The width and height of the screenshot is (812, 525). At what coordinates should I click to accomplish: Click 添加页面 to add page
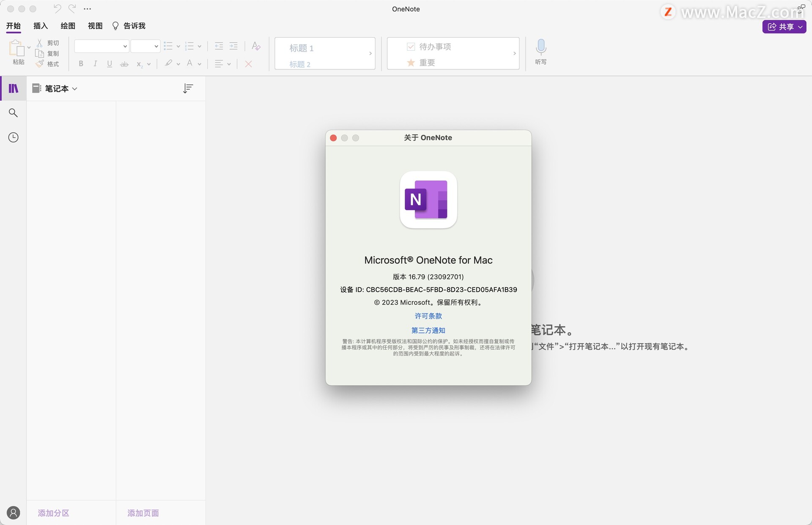pyautogui.click(x=143, y=513)
